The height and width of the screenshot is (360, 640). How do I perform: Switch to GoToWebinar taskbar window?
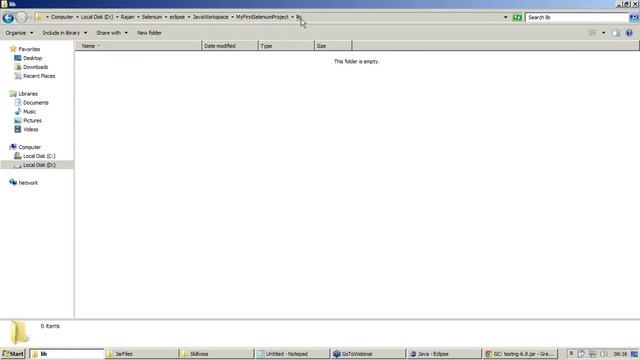click(368, 354)
